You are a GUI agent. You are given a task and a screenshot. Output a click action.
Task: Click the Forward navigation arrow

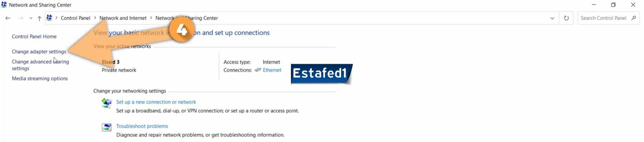point(21,18)
